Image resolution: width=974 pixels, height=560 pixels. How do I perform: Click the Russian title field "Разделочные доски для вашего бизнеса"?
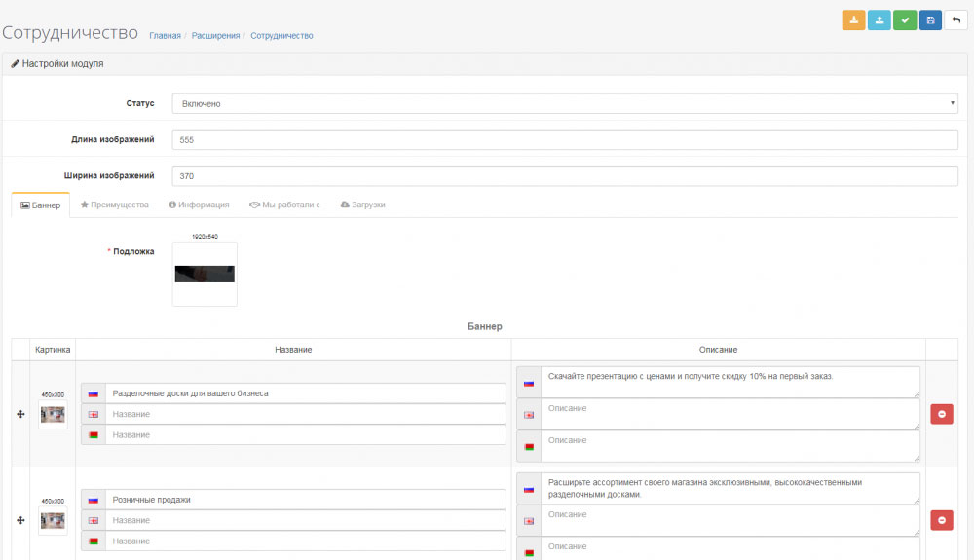(x=305, y=393)
